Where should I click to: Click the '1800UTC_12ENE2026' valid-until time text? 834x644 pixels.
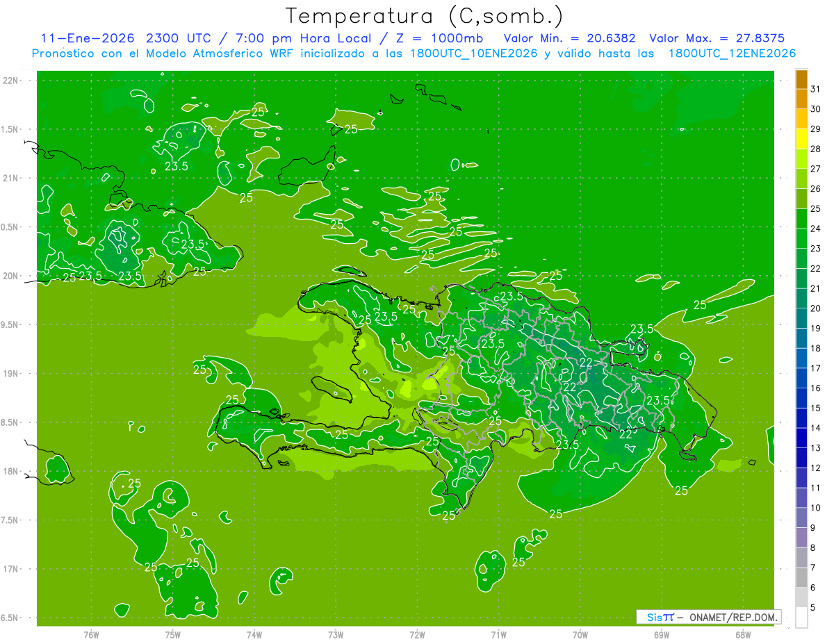point(732,53)
